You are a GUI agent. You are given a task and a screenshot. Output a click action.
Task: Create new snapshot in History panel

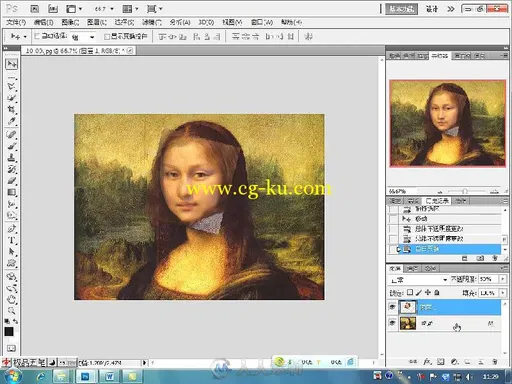(480, 258)
